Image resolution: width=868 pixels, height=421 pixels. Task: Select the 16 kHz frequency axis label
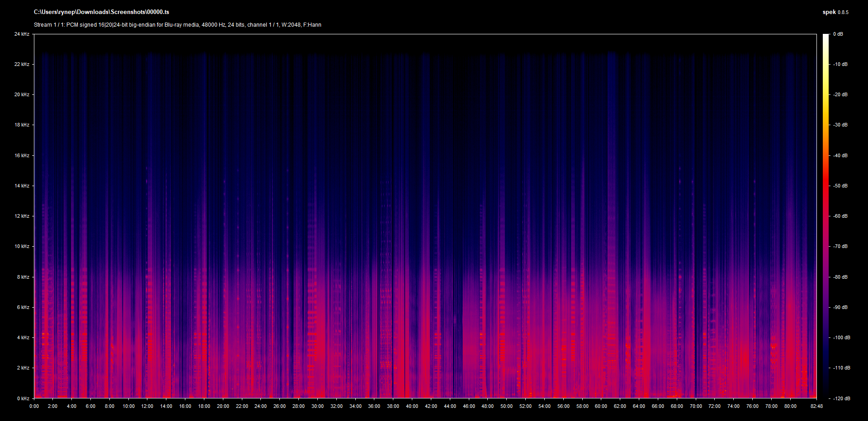(x=22, y=155)
